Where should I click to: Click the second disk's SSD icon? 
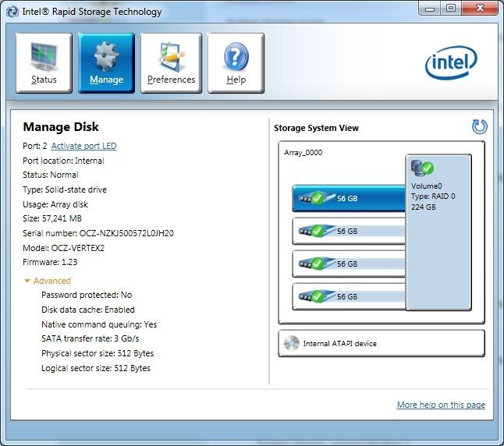click(x=317, y=231)
